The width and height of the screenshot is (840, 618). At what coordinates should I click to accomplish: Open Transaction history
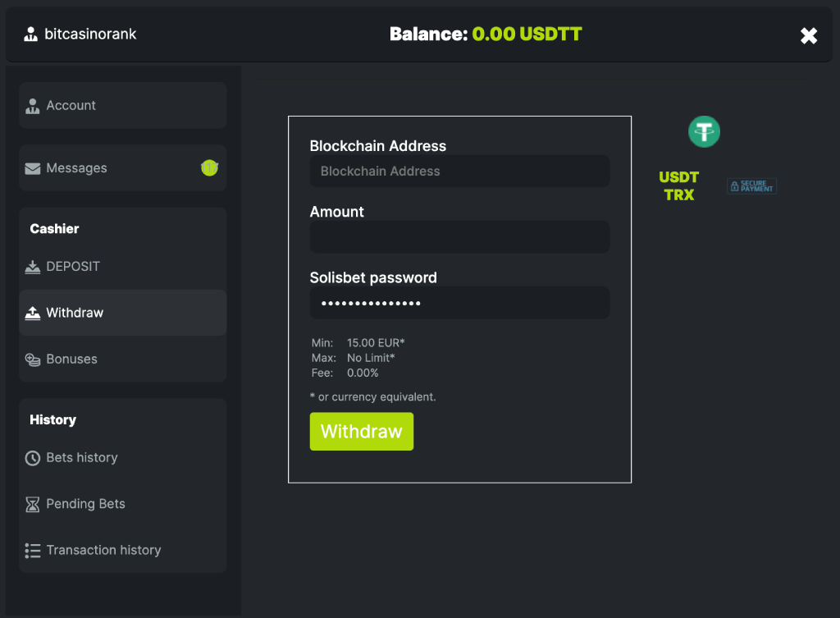tap(123, 551)
